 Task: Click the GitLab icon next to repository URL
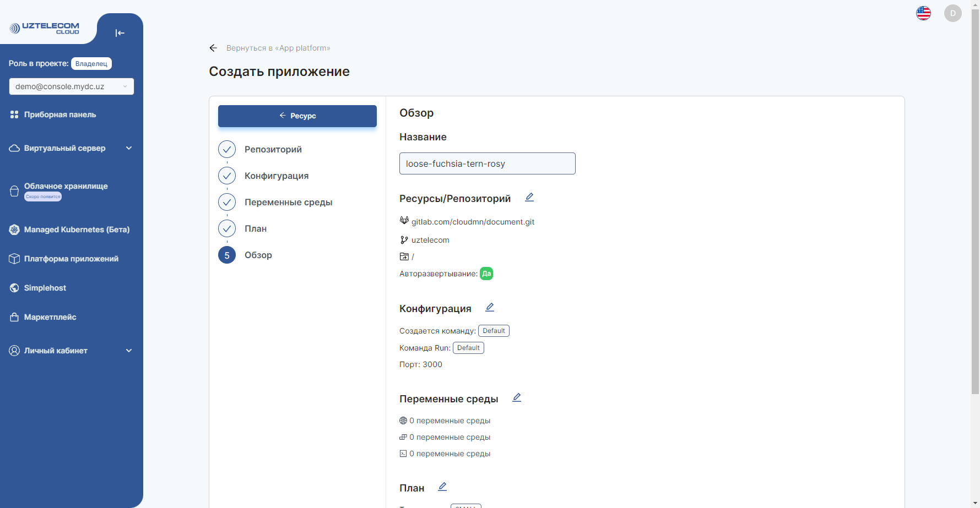[403, 221]
